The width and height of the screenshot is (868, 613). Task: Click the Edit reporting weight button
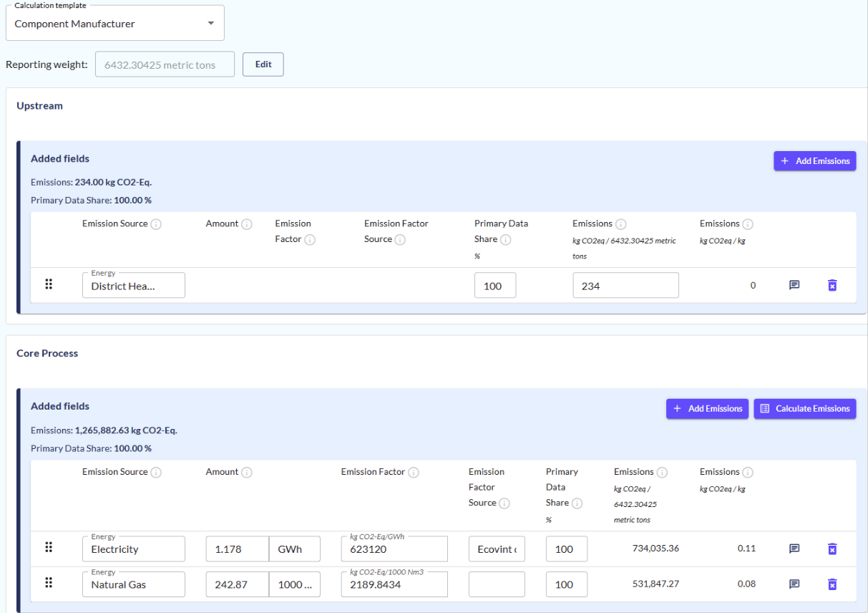263,64
